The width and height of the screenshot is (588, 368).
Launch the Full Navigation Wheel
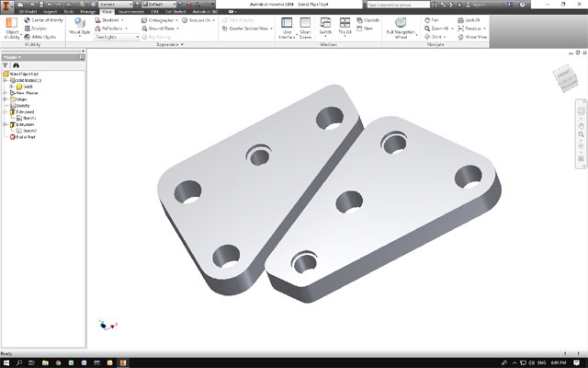(401, 26)
